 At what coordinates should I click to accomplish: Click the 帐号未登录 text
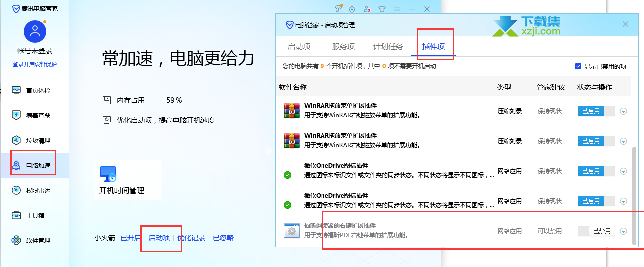pyautogui.click(x=35, y=51)
